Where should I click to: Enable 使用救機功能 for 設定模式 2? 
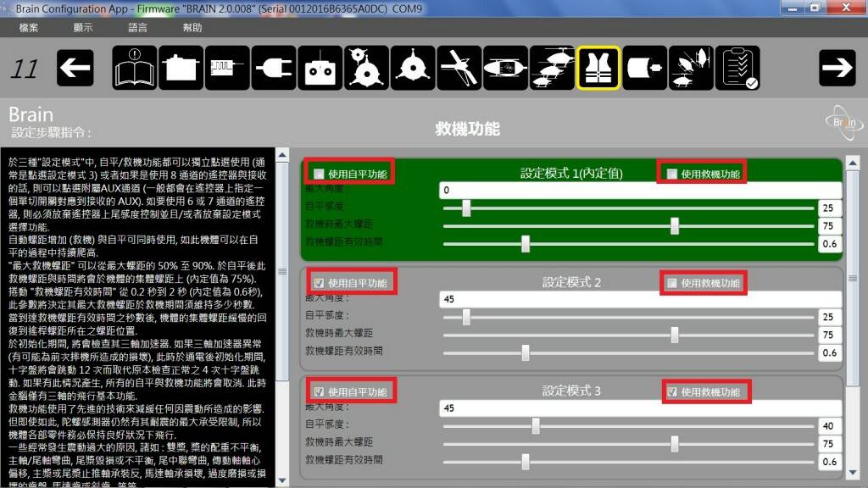pyautogui.click(x=671, y=283)
